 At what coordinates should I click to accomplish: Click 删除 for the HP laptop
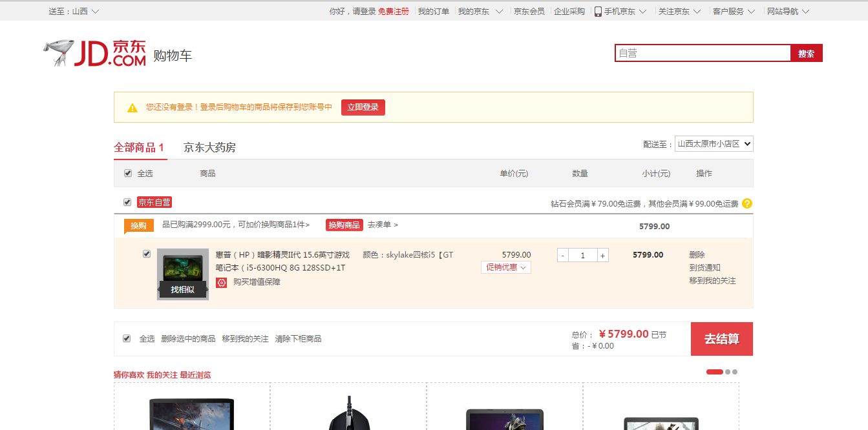point(697,255)
